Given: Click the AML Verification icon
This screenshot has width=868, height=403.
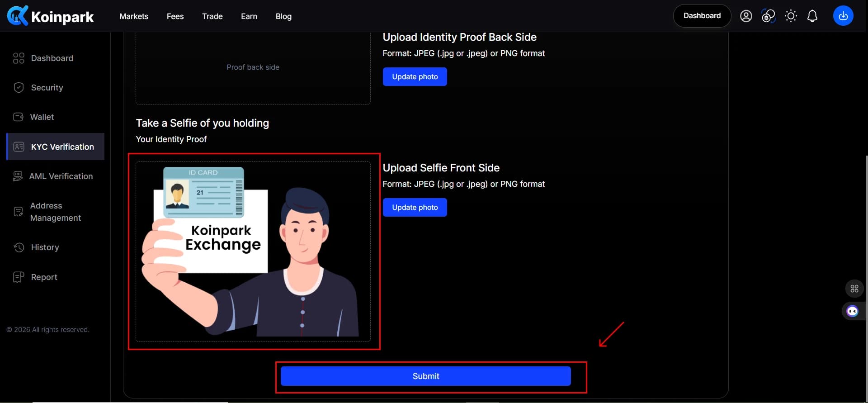Looking at the screenshot, I should pos(18,176).
